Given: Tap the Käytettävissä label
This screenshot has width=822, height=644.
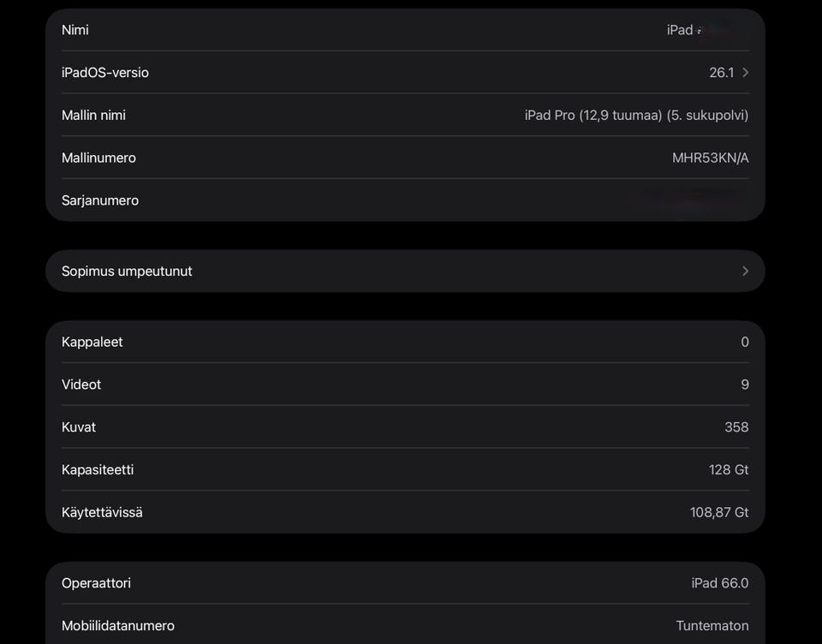Looking at the screenshot, I should pos(102,512).
